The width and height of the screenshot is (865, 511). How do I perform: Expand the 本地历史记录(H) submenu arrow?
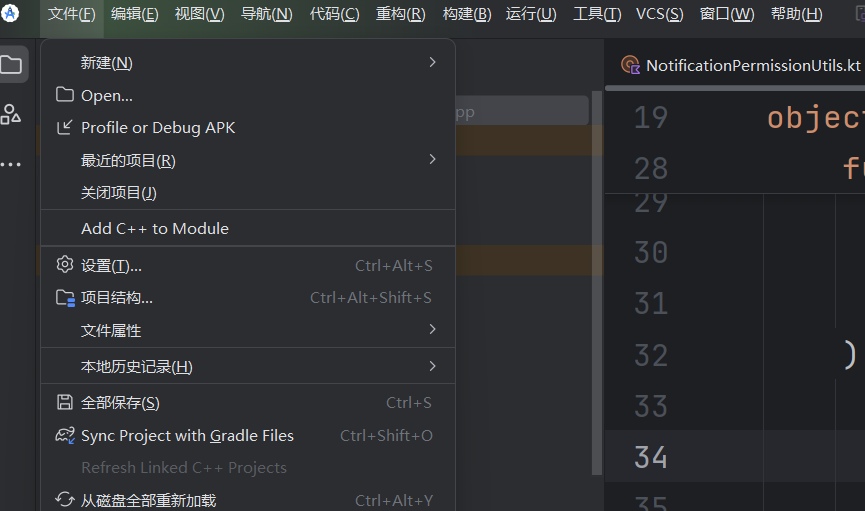coord(432,366)
